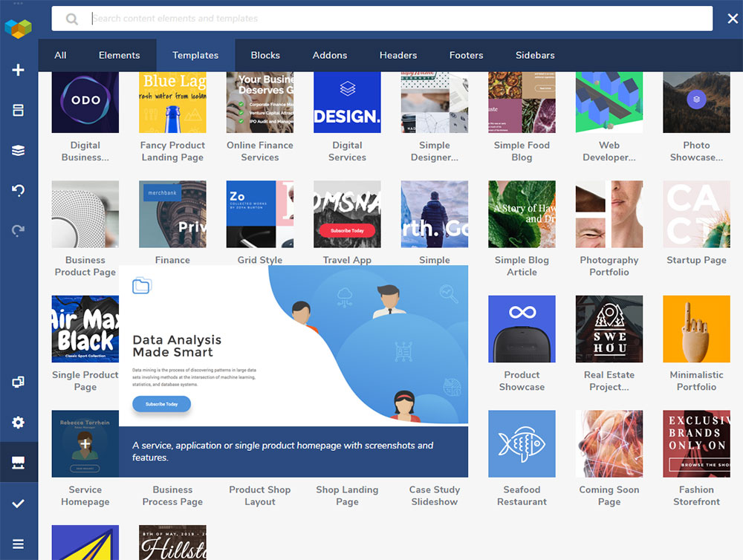The image size is (743, 560).
Task: Switch to the Footers tab
Action: pyautogui.click(x=467, y=55)
